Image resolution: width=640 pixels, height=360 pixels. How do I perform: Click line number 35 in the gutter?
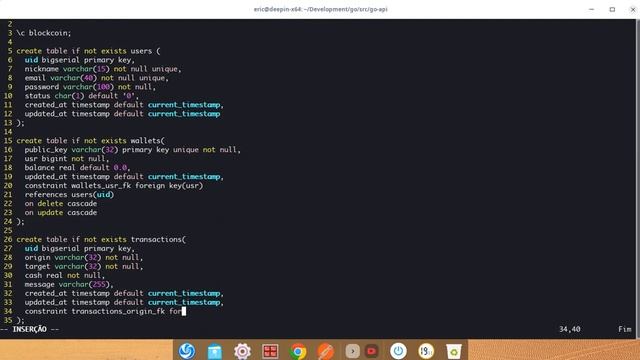pos(8,320)
